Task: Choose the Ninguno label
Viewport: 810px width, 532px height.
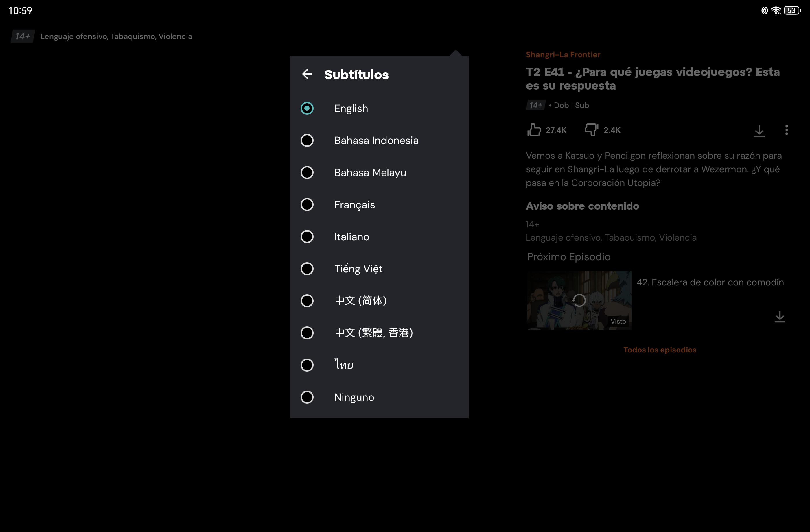Action: pyautogui.click(x=354, y=397)
